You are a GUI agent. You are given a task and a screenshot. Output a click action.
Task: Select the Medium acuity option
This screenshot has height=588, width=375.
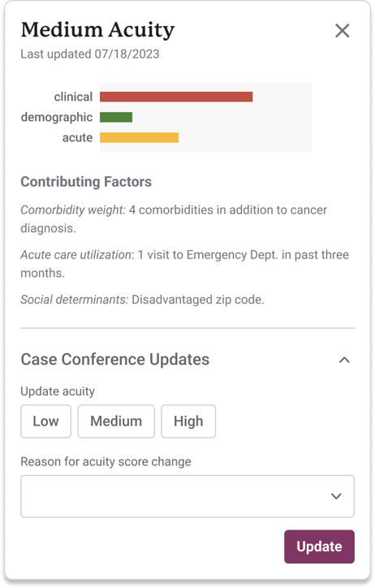tap(116, 422)
